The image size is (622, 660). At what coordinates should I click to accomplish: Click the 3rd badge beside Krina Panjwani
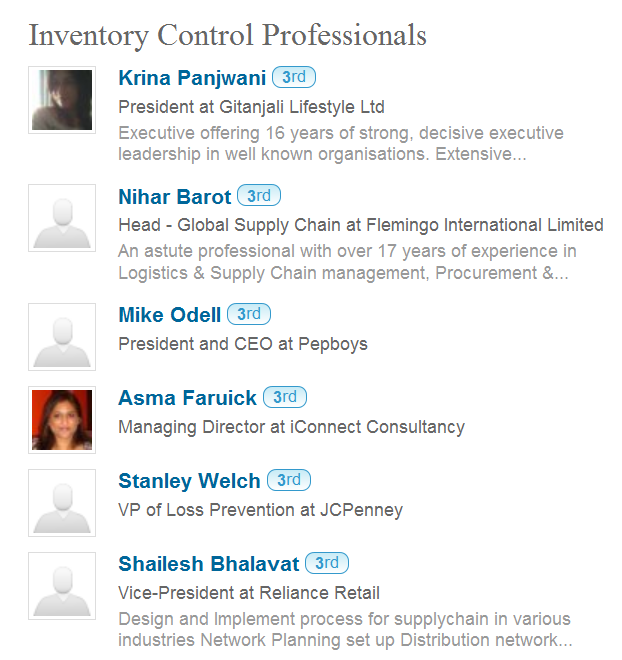(294, 77)
